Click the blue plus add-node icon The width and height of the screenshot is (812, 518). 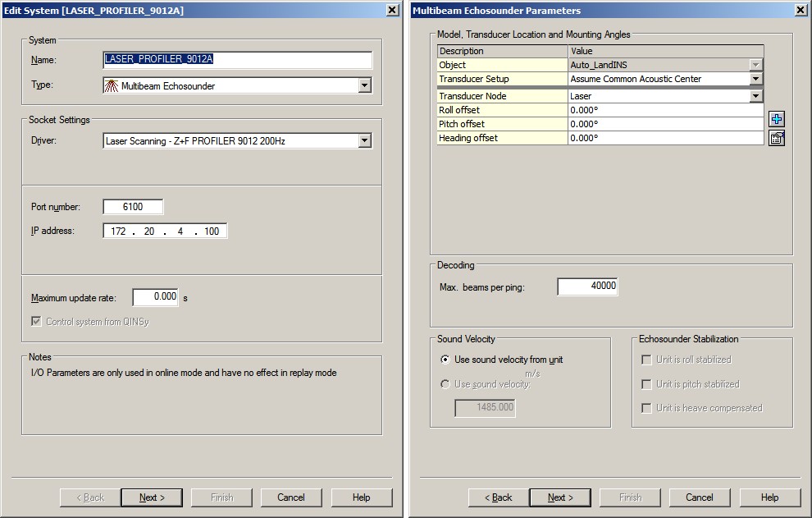pos(776,119)
